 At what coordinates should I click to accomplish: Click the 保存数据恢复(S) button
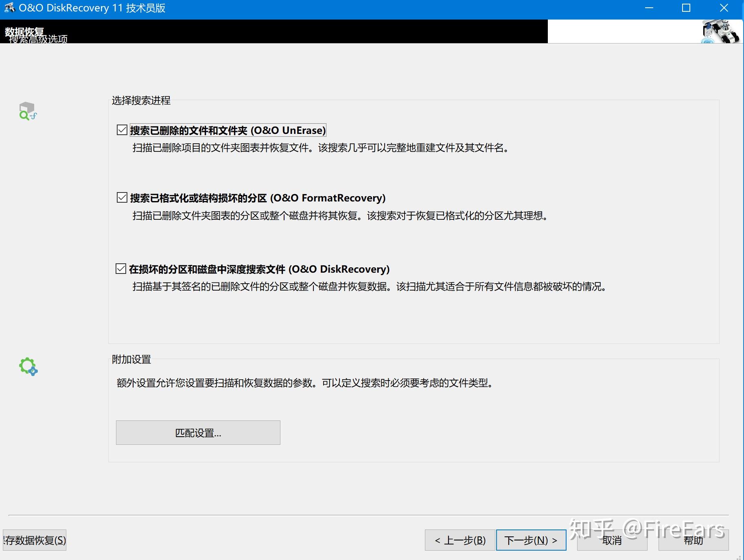click(x=34, y=540)
